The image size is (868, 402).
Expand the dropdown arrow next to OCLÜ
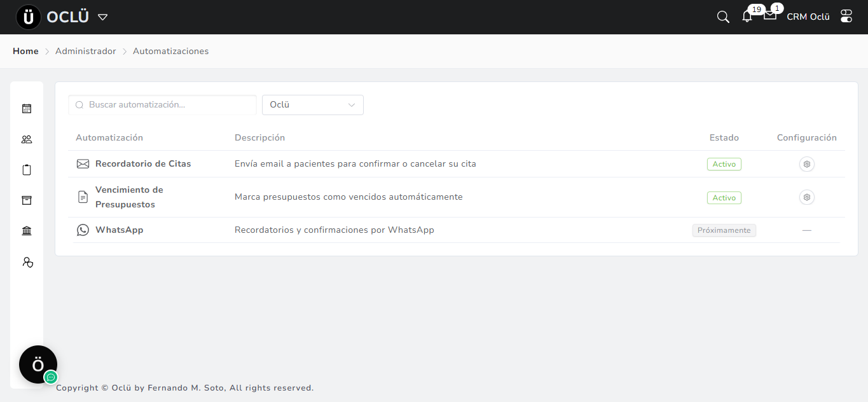point(102,17)
